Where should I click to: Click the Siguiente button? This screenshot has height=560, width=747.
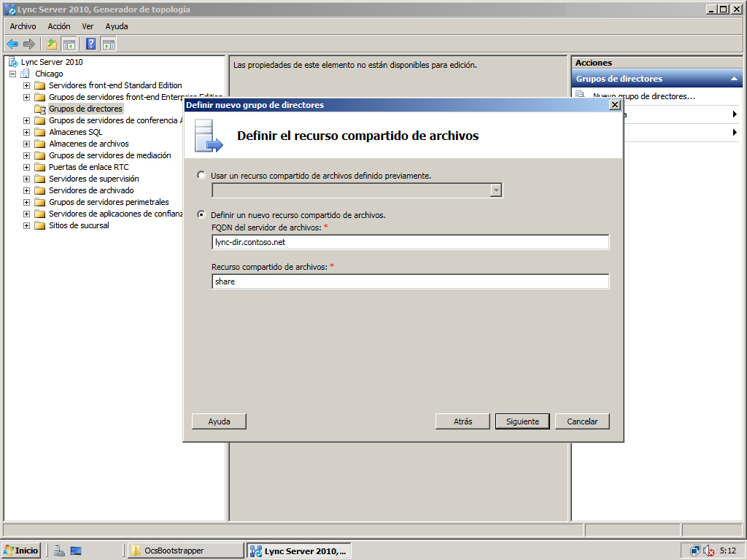point(522,421)
